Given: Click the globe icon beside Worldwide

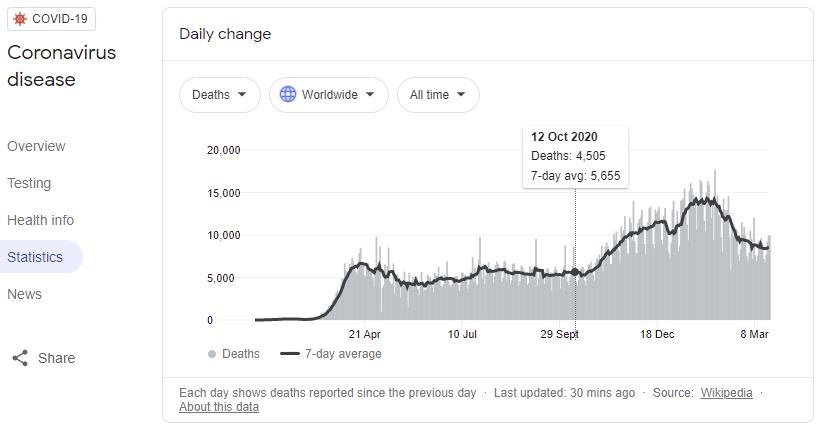Looking at the screenshot, I should coord(288,95).
